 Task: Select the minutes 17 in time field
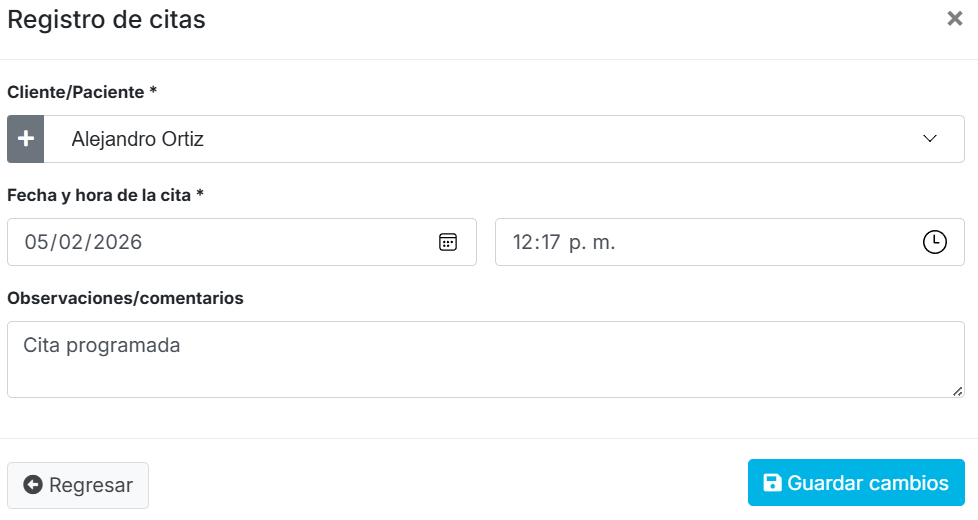click(549, 242)
